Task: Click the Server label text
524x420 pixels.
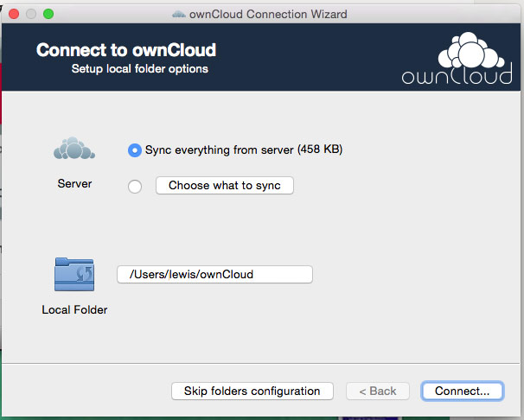Action: 74,183
